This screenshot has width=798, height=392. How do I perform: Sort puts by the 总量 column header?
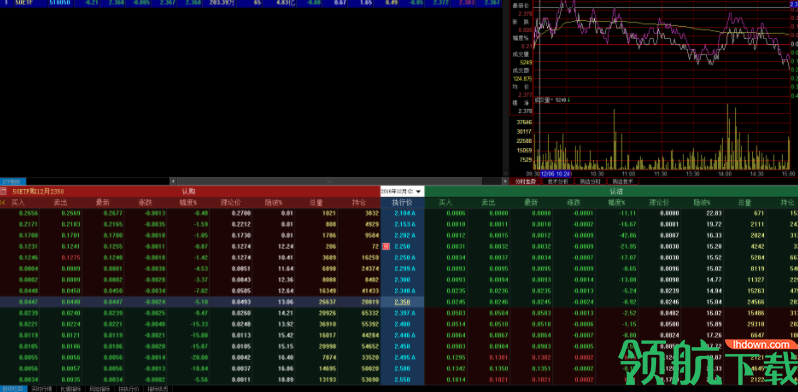coord(744,203)
